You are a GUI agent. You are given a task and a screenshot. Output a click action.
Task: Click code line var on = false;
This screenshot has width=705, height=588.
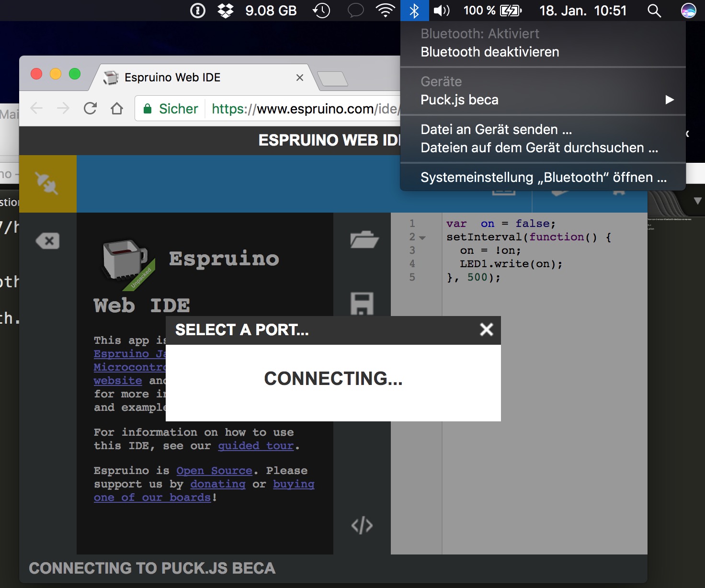[500, 224]
